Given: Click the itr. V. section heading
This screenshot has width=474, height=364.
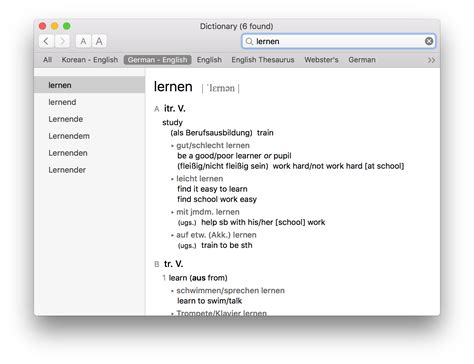Looking at the screenshot, I should pos(174,108).
